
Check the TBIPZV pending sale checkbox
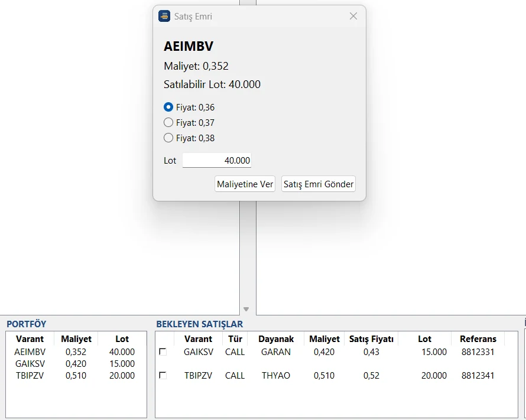pyautogui.click(x=163, y=375)
